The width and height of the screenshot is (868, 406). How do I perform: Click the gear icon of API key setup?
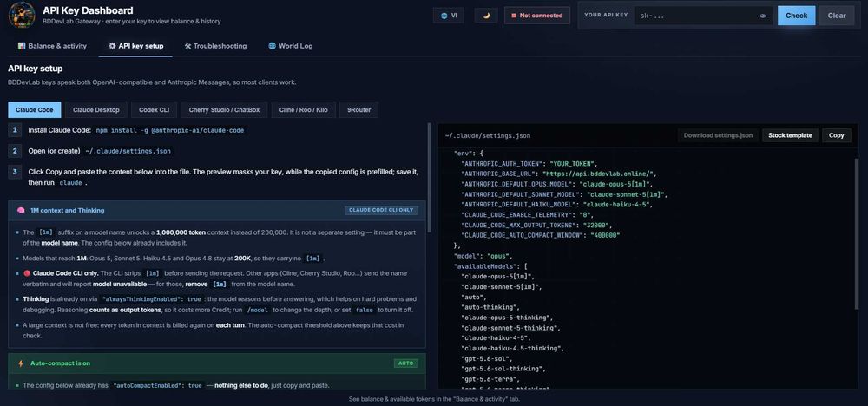(x=112, y=46)
